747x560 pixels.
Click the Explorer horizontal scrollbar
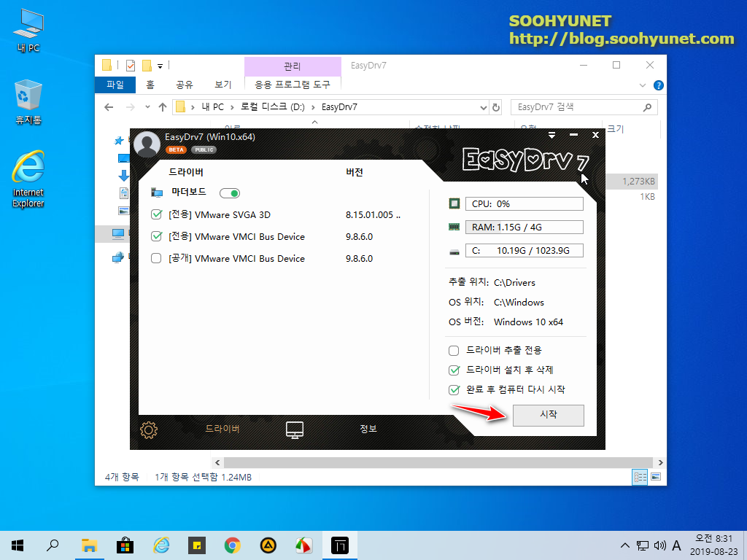click(438, 462)
